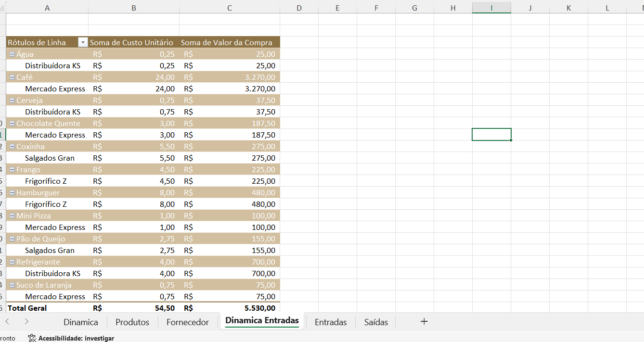This screenshot has height=342, width=644.
Task: Open the Rótulos de Linha filter dropdown
Action: [x=83, y=43]
